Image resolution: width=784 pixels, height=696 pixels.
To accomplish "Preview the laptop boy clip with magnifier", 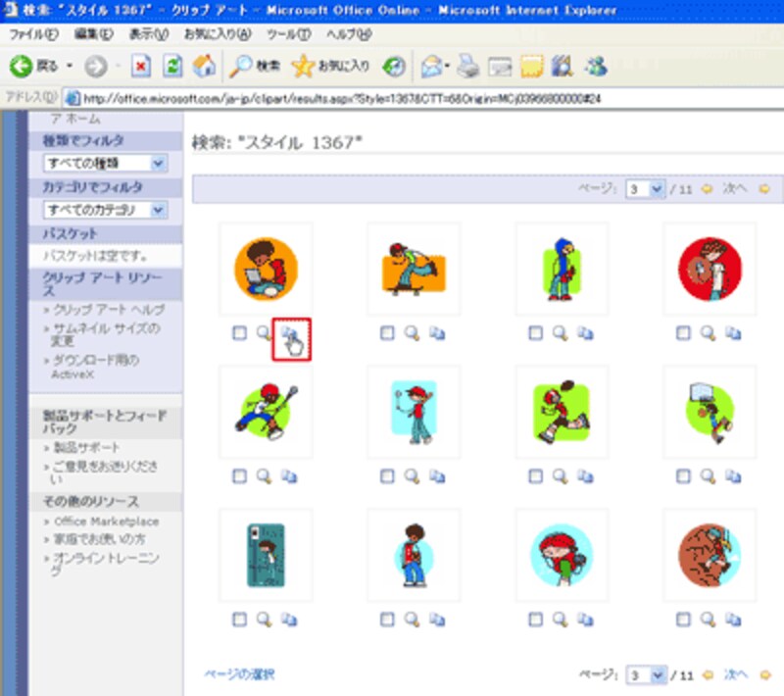I will [x=264, y=333].
